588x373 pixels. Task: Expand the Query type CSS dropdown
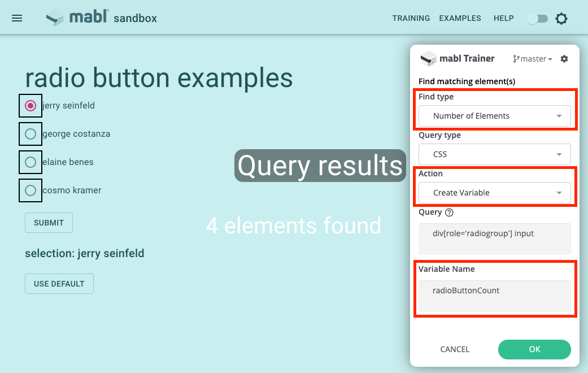click(494, 154)
